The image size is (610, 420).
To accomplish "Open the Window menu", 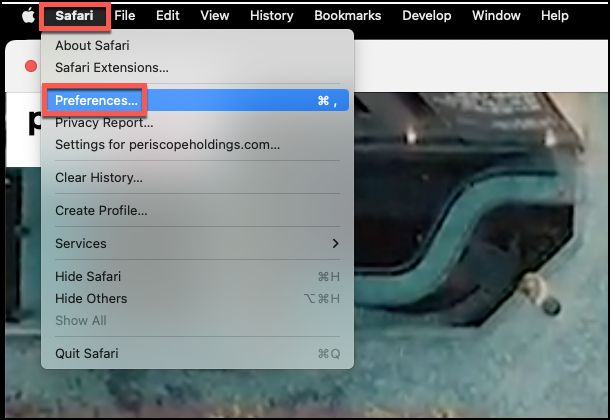I will [x=496, y=16].
